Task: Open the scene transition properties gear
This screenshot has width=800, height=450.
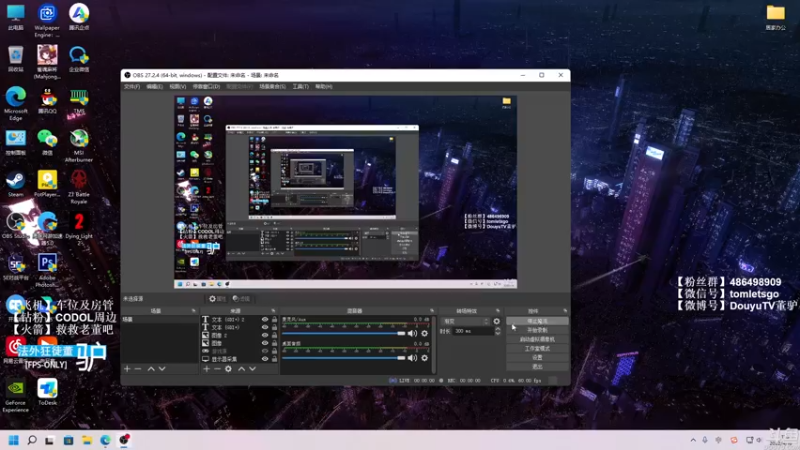Action: tap(497, 321)
